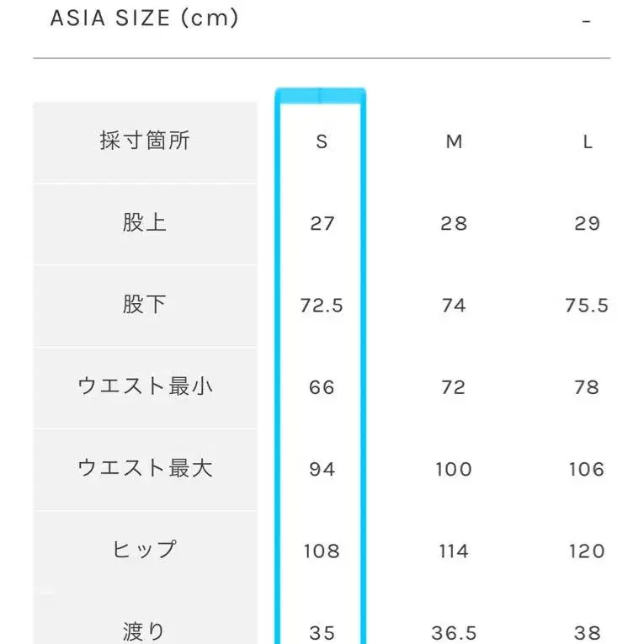Click the 股上 row label

(145, 223)
